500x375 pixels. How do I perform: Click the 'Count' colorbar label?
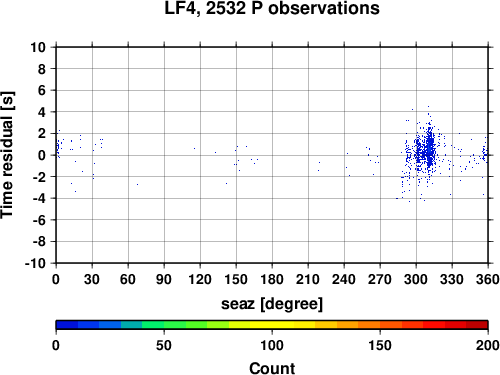(272, 368)
